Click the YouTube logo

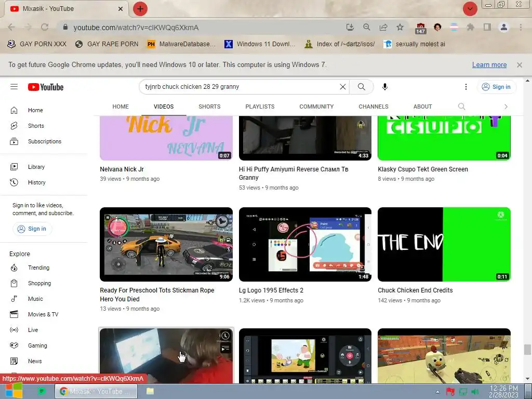(46, 87)
